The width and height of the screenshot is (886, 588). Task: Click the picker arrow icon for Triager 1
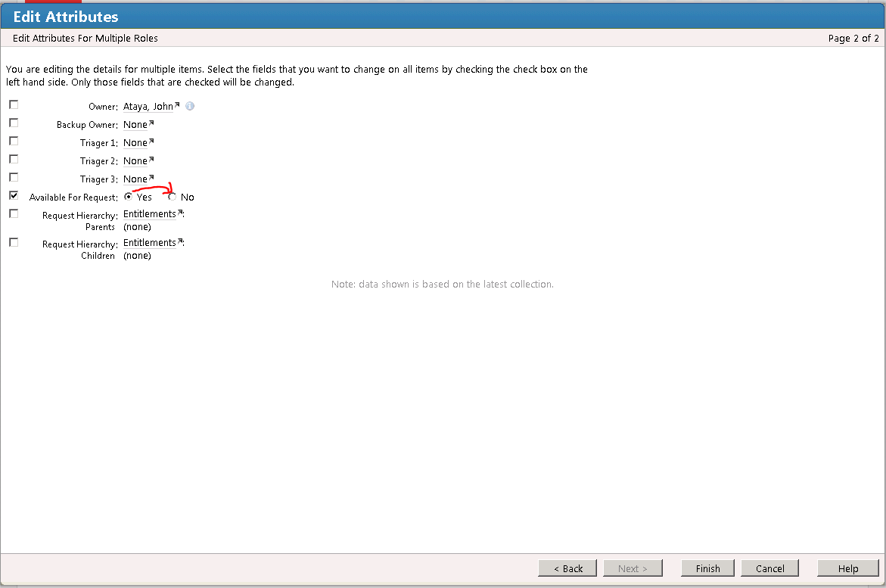(151, 142)
